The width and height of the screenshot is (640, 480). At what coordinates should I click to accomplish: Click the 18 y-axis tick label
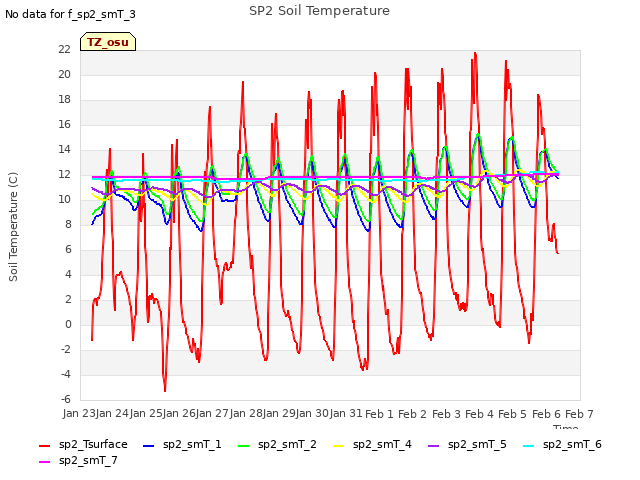[64, 100]
